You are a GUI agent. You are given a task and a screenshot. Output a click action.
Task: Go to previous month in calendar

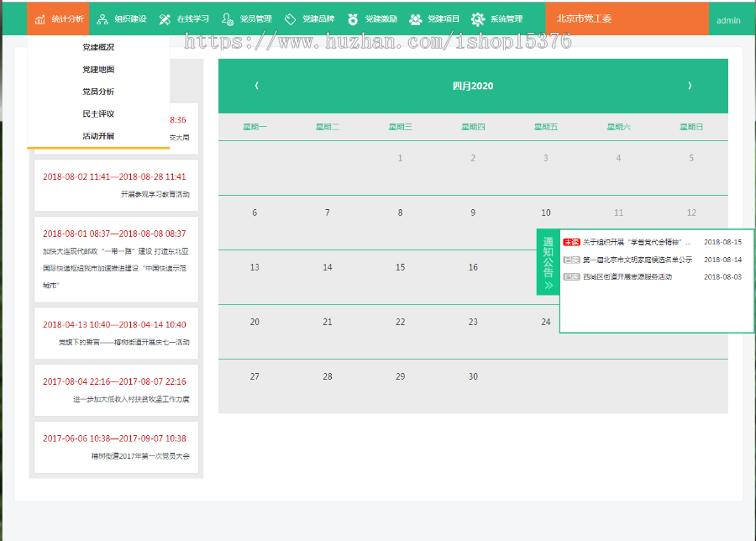tap(256, 86)
